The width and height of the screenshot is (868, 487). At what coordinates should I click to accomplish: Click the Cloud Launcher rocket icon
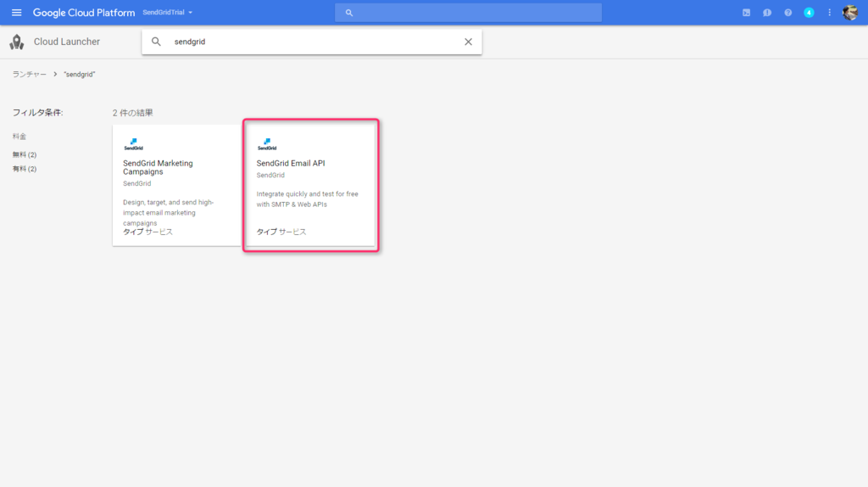tap(17, 42)
